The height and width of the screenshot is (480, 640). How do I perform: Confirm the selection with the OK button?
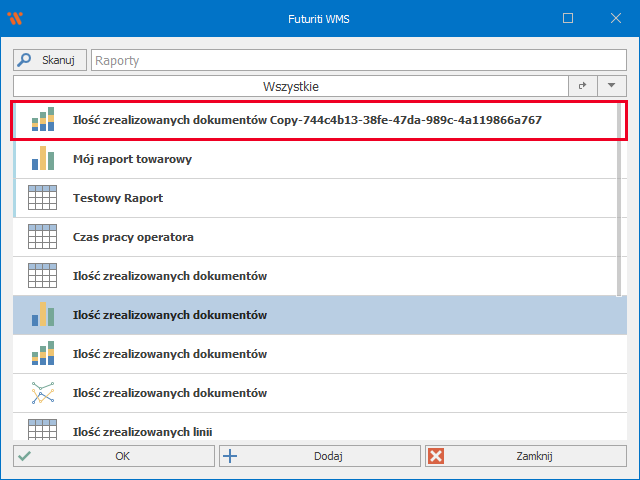coord(115,456)
